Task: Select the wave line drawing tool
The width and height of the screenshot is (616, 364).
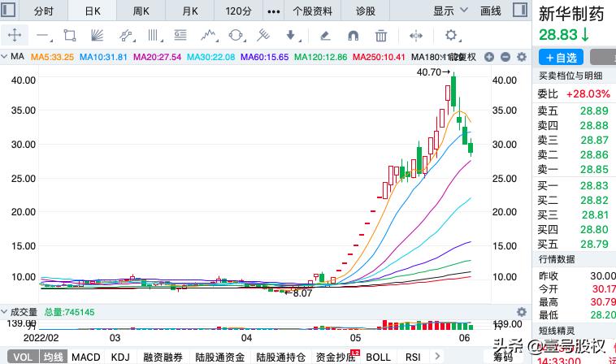Action: pos(209,36)
